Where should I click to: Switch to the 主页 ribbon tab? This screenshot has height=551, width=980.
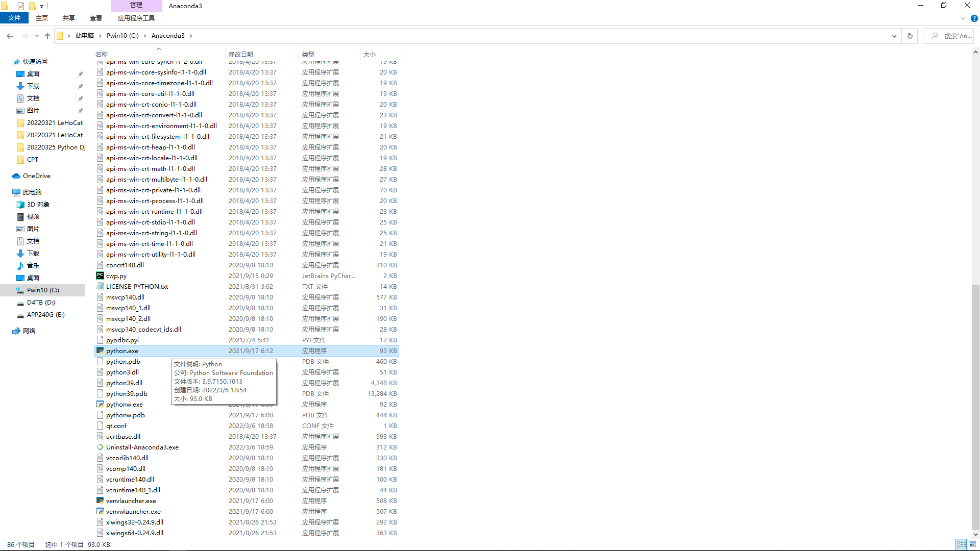point(42,18)
